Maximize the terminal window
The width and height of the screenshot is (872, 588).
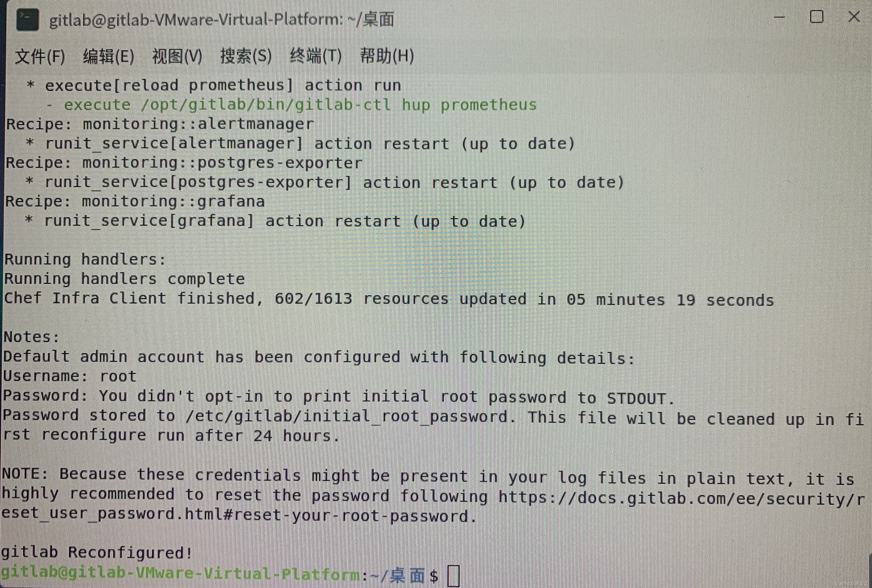816,17
